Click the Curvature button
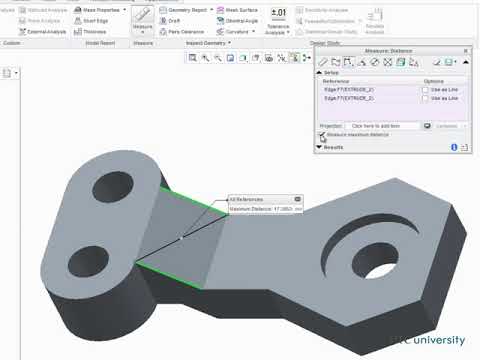Screen dimensions: 480x360 click(233, 32)
